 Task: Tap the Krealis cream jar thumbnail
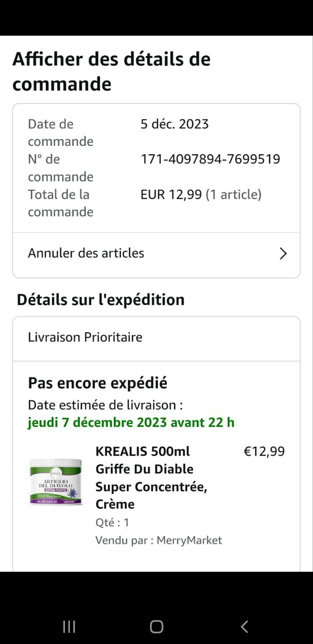(56, 482)
